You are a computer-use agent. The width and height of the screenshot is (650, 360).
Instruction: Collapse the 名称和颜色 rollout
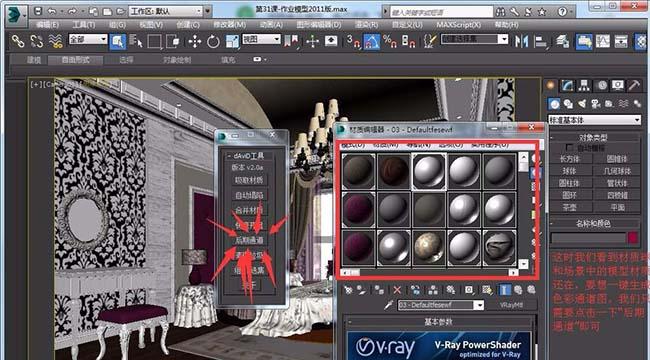595,224
